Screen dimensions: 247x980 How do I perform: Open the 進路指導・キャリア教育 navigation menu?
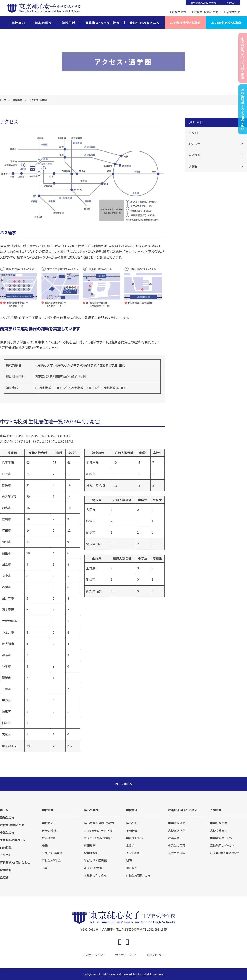tap(102, 23)
